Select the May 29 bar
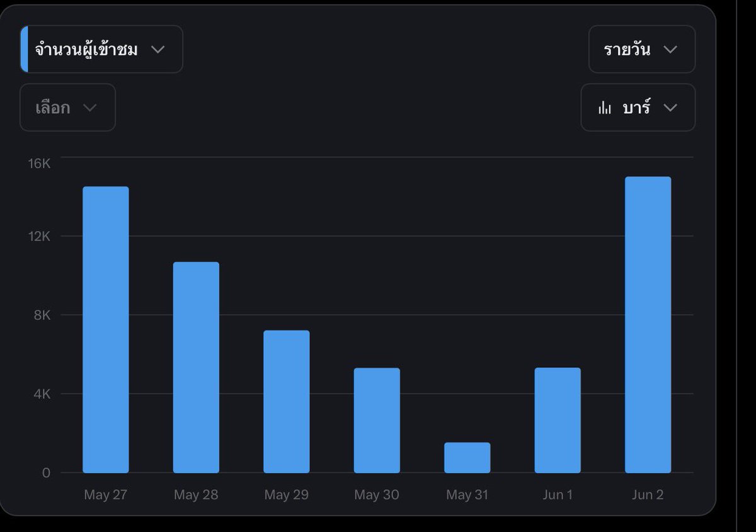Viewport: 756px width, 532px height. click(x=287, y=402)
